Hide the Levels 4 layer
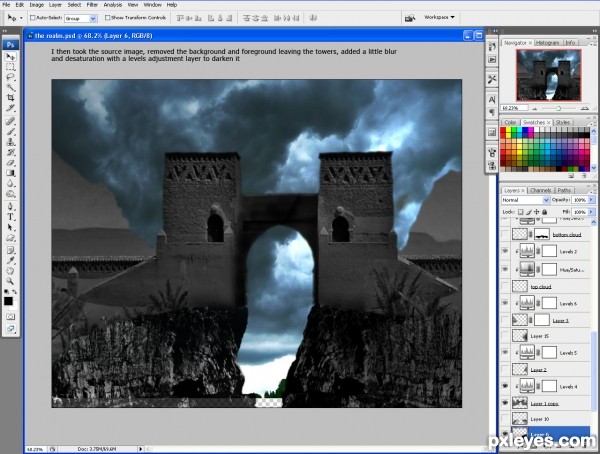The image size is (600, 454). coord(505,386)
